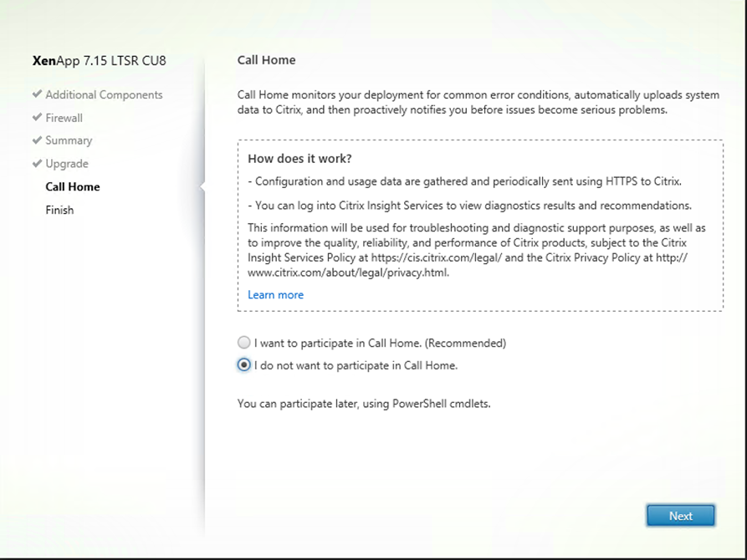Viewport: 747px width, 560px height.
Task: Click 'You can participate later, using PowerShell cmdlets.' text
Action: coord(364,404)
